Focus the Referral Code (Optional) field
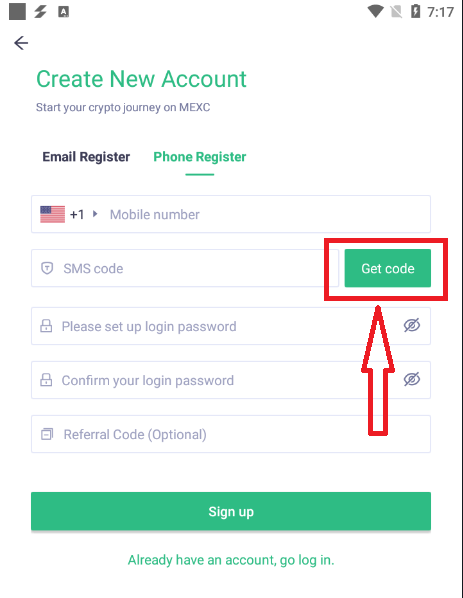This screenshot has width=463, height=598. pyautogui.click(x=231, y=434)
